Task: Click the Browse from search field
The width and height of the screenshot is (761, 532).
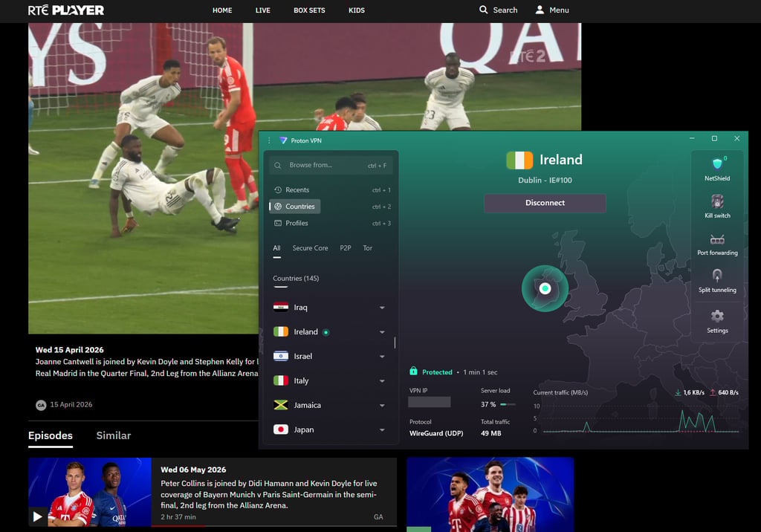Action: [331, 165]
